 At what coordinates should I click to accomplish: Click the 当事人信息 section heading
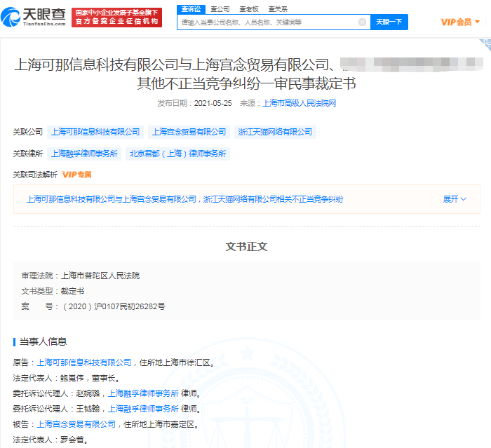[x=43, y=341]
